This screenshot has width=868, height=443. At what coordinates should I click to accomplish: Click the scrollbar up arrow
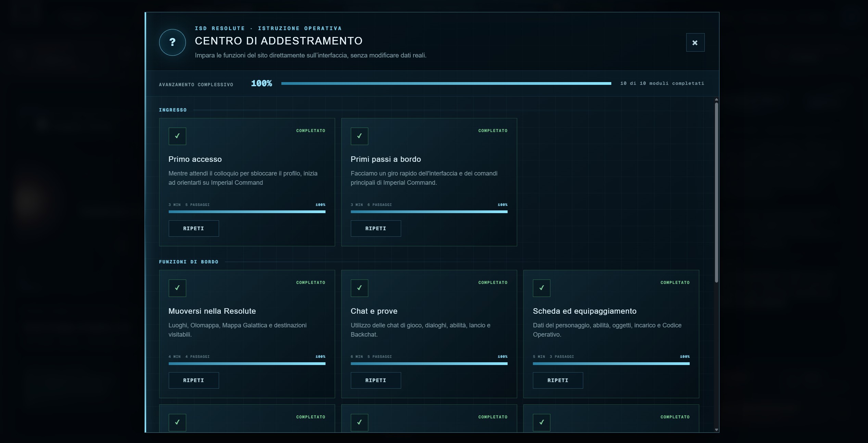tap(716, 100)
